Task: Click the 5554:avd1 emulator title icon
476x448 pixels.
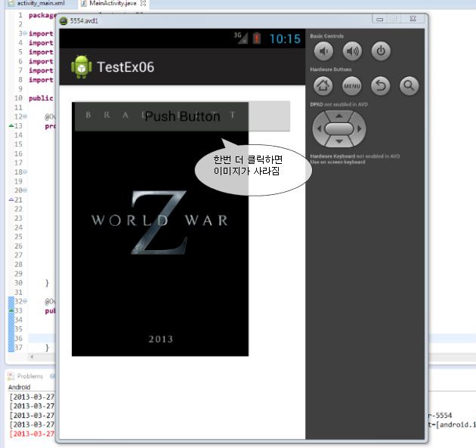Action: click(63, 20)
